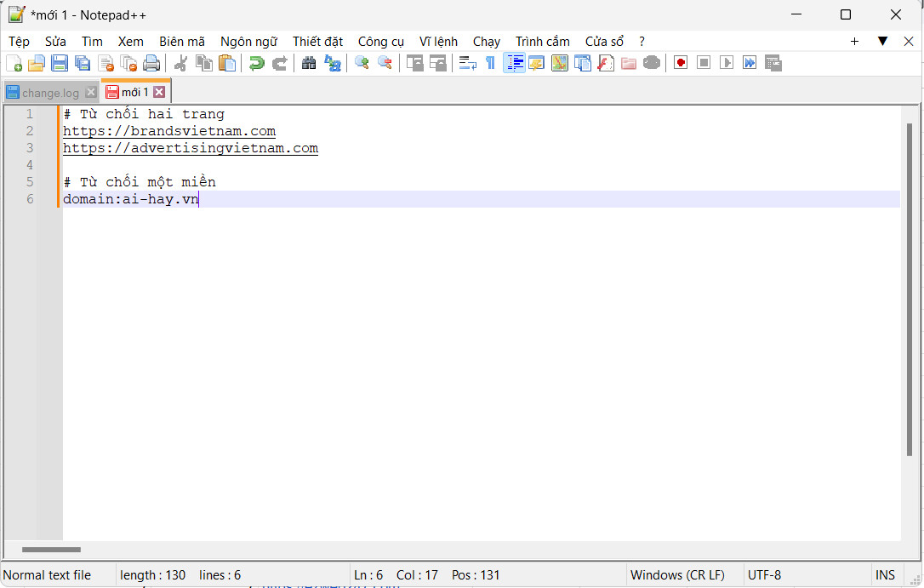Switch to the change.log tab
This screenshot has height=588, width=924.
[51, 93]
